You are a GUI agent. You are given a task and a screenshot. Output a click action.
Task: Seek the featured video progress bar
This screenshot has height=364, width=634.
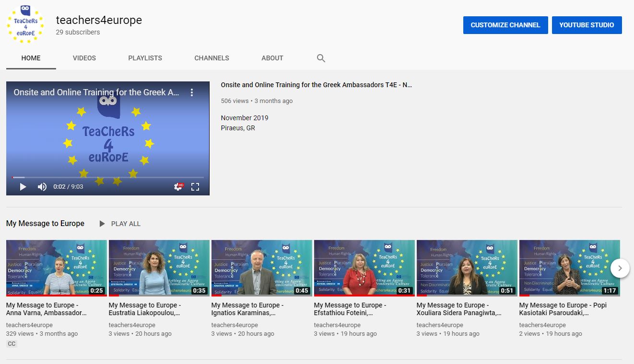pos(108,177)
